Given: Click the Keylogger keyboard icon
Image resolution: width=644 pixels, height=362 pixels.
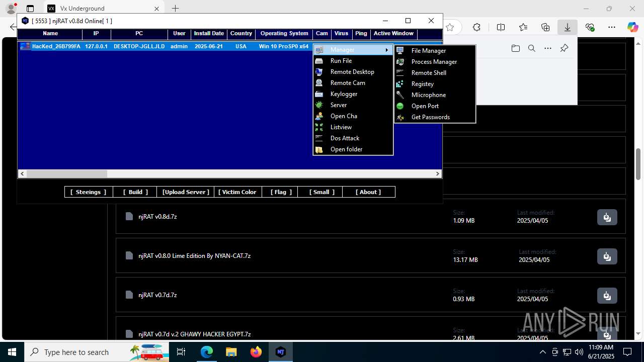Looking at the screenshot, I should [319, 94].
